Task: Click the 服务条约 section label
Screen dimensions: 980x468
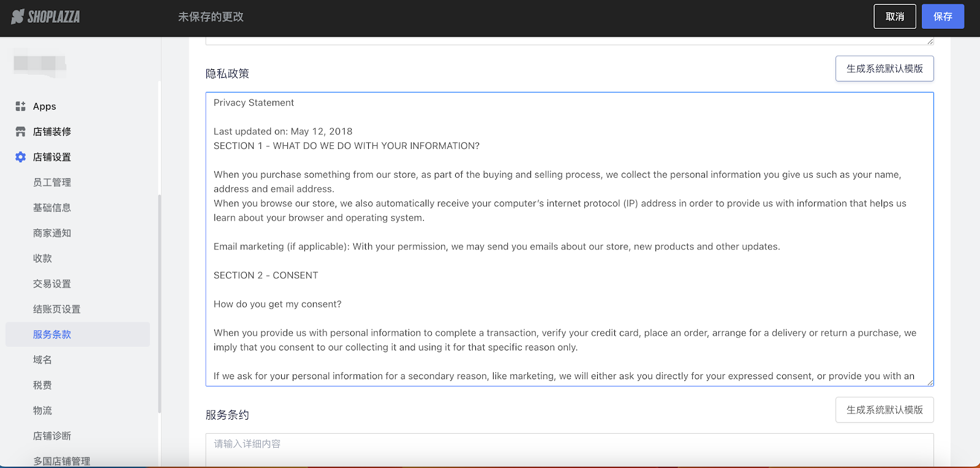Action: [x=227, y=415]
